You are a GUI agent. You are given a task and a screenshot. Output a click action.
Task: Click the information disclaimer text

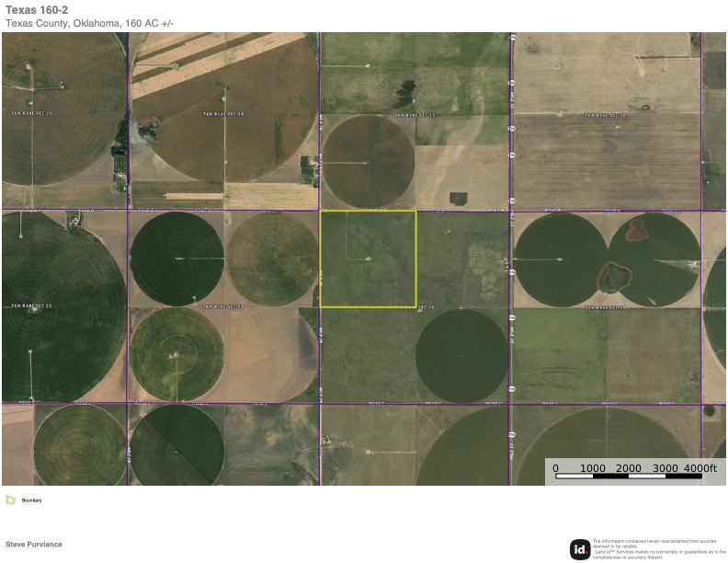click(x=658, y=548)
